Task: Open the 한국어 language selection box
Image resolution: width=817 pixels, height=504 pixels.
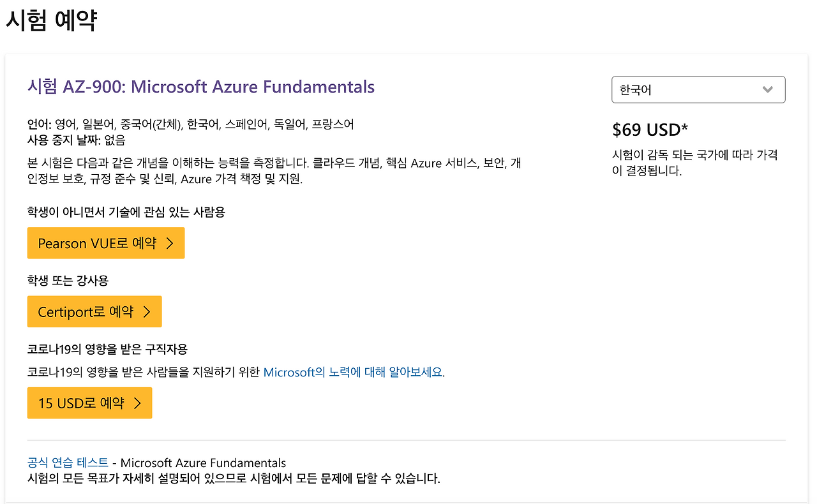Action: coord(698,89)
